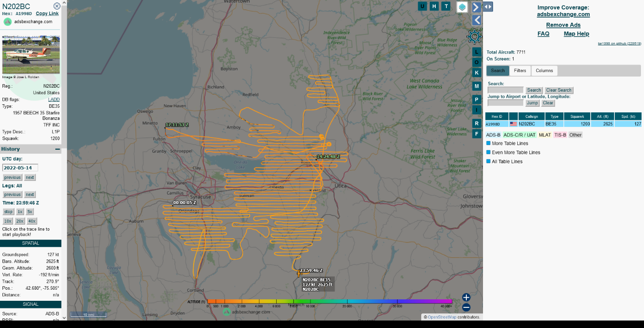Sort table by Type column
Viewport: 644px width, 328px height.
pos(554,116)
